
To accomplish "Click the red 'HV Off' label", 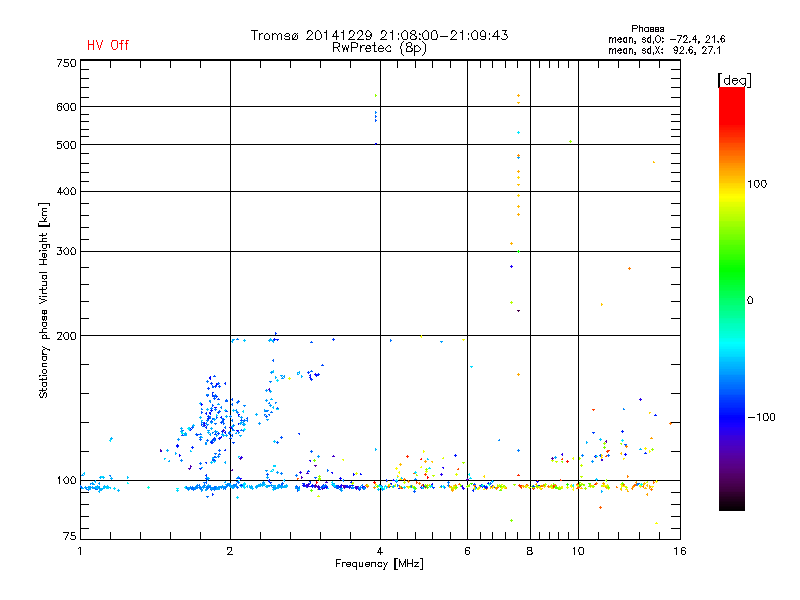I will tap(108, 45).
